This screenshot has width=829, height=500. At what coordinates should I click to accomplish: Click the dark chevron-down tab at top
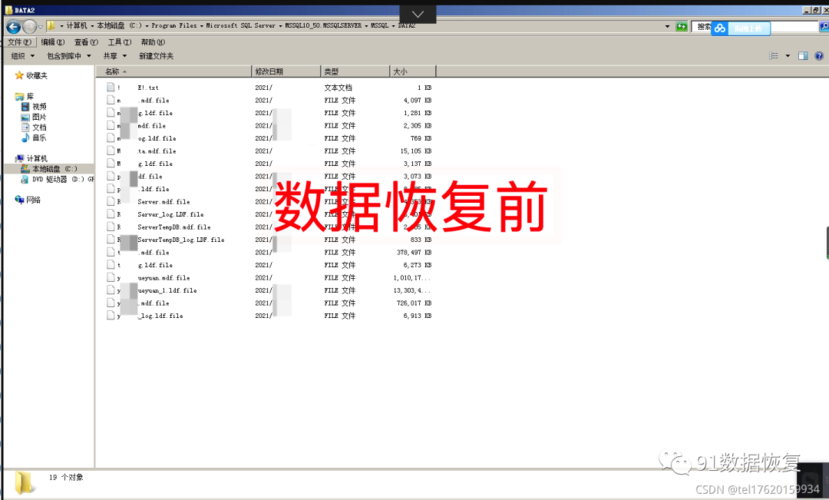pyautogui.click(x=418, y=14)
